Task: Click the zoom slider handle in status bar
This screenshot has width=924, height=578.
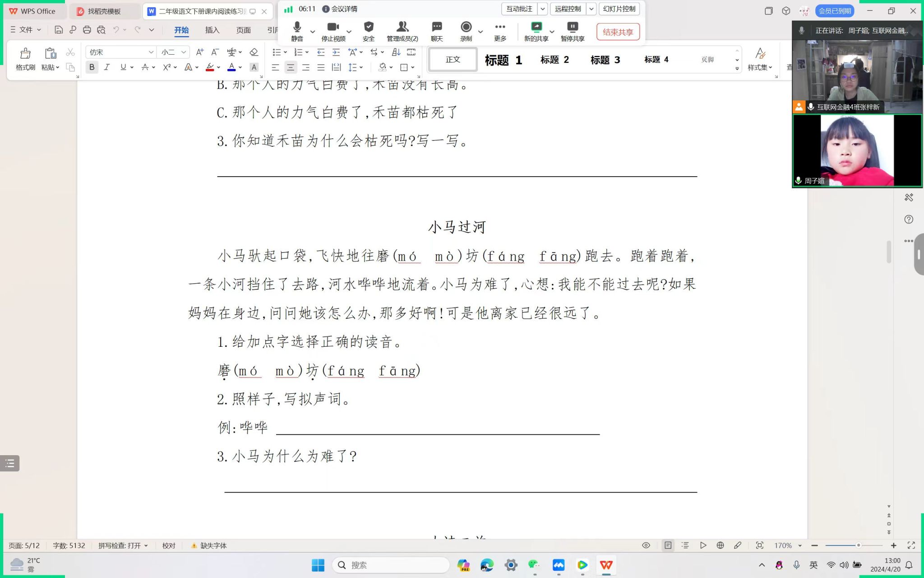Action: [x=858, y=545]
